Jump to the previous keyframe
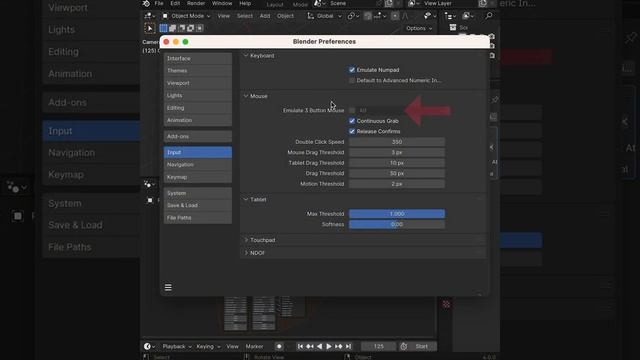 pos(310,347)
